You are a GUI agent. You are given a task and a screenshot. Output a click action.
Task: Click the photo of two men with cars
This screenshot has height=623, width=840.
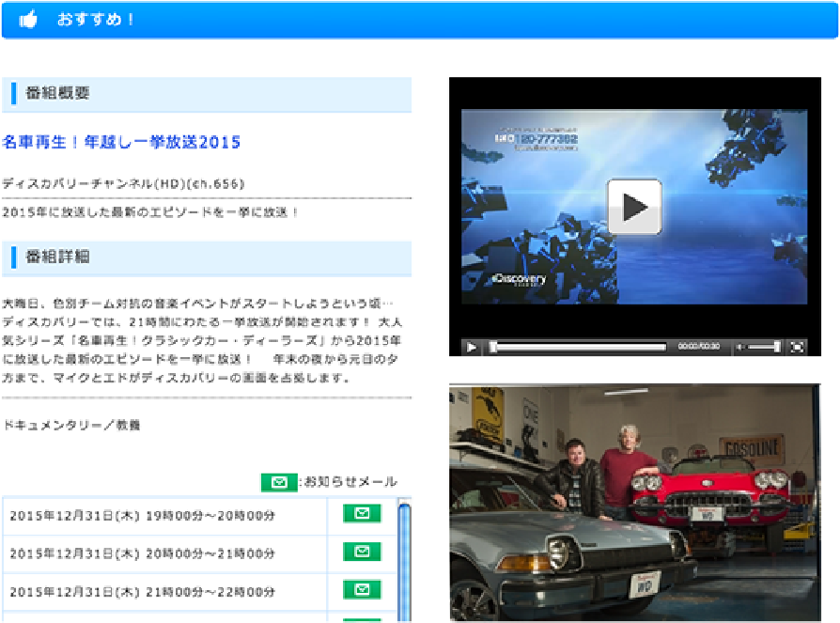(634, 502)
